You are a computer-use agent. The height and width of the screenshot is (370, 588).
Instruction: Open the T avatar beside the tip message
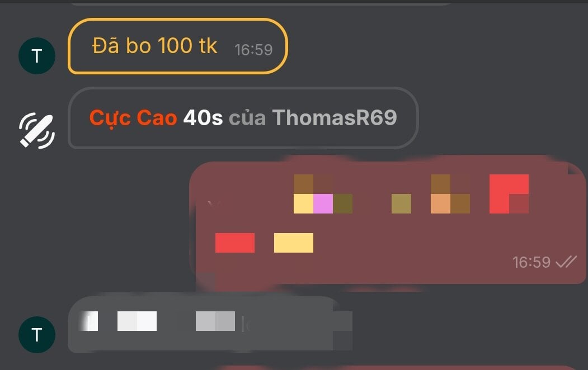point(37,56)
